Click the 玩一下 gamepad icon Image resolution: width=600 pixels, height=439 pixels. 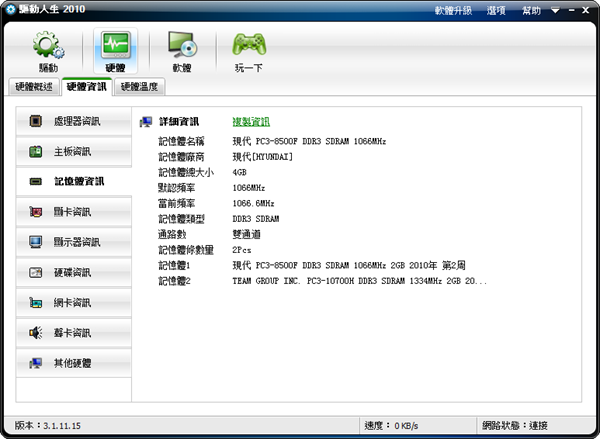pos(249,44)
